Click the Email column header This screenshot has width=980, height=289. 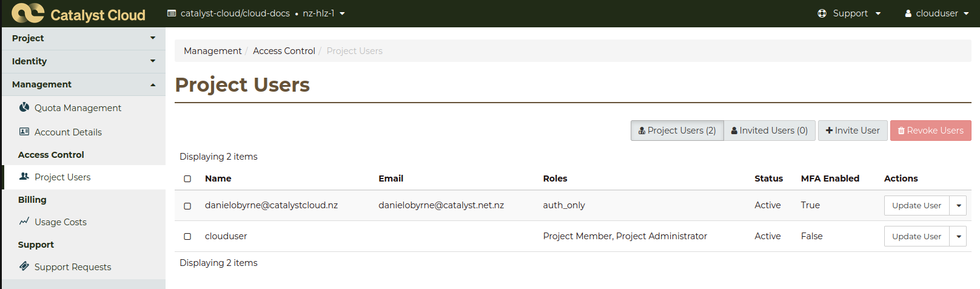391,178
